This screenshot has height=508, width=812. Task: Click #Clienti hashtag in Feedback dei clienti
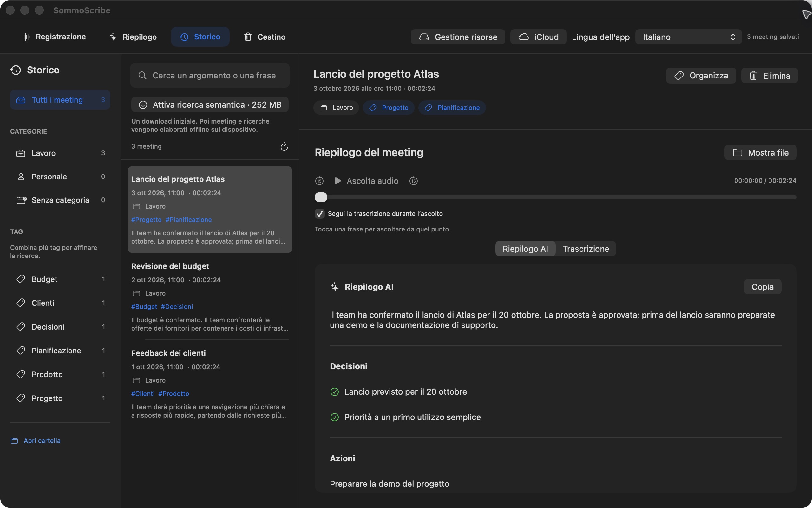point(143,394)
